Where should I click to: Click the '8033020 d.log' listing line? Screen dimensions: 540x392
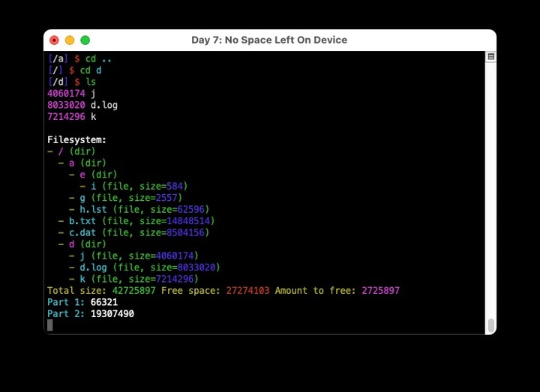tap(82, 105)
